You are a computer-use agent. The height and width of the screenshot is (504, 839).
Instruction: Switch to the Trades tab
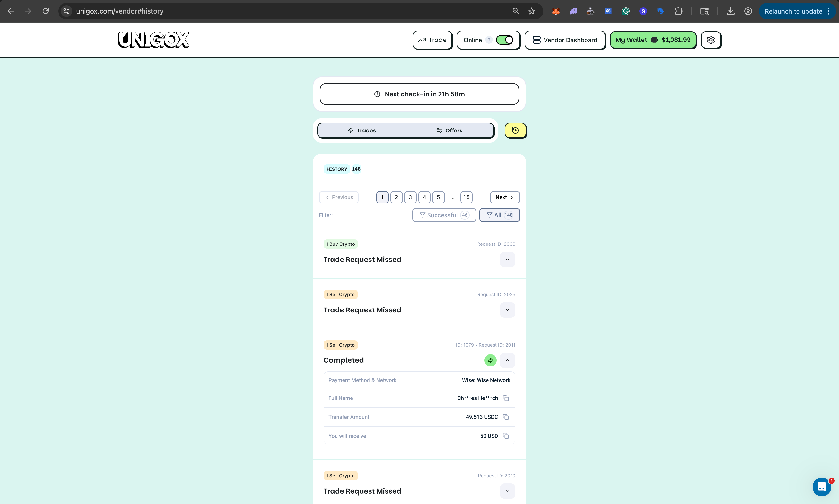(x=362, y=130)
